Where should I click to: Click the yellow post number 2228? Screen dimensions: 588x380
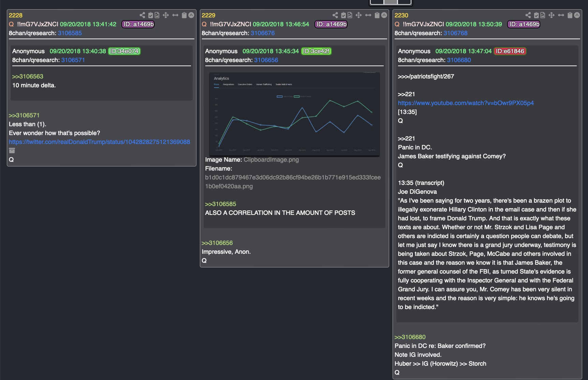point(16,15)
